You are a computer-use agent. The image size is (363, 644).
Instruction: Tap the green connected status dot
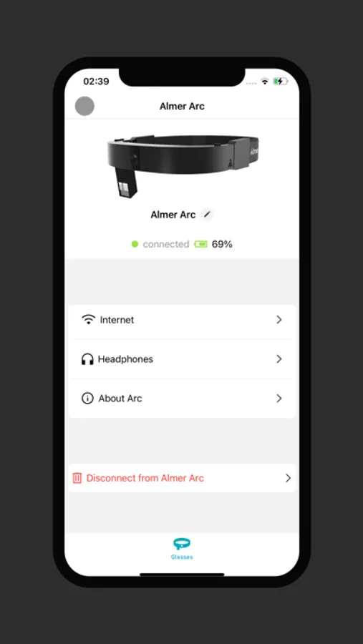[x=135, y=245]
